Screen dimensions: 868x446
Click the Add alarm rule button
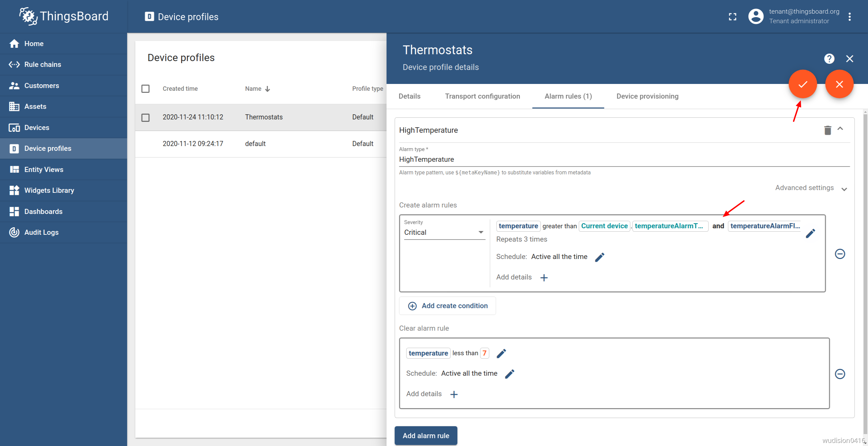pos(426,435)
